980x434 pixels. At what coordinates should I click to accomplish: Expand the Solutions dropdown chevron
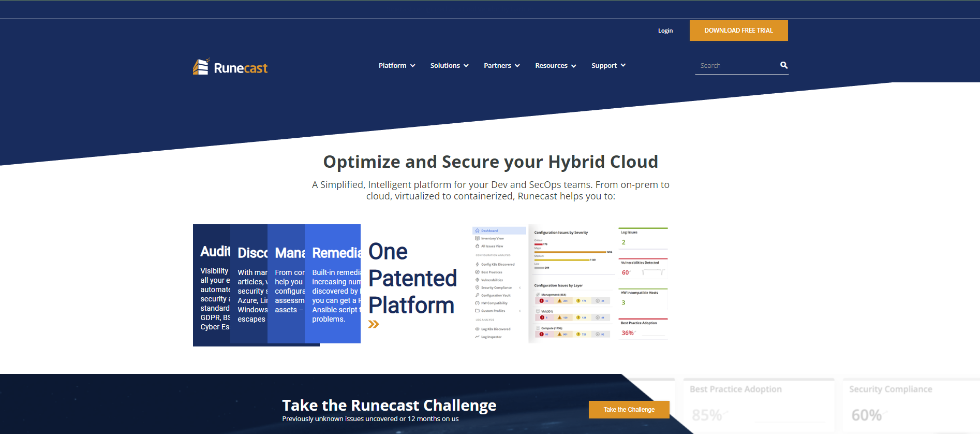pyautogui.click(x=466, y=66)
